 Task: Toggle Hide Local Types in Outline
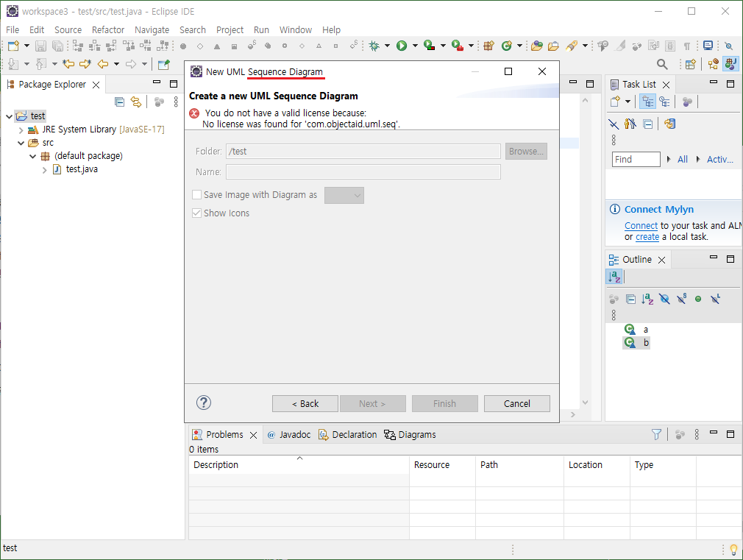[x=716, y=299]
